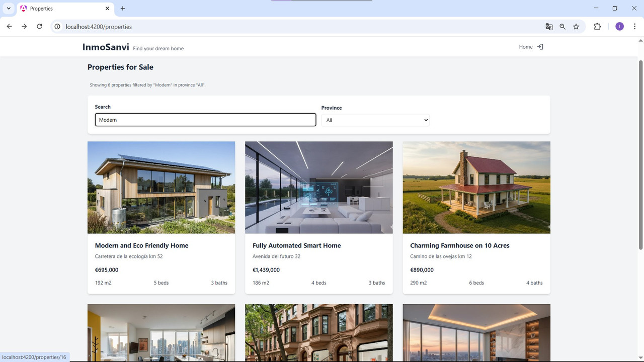Click the €1,439,000 price

coord(266,270)
